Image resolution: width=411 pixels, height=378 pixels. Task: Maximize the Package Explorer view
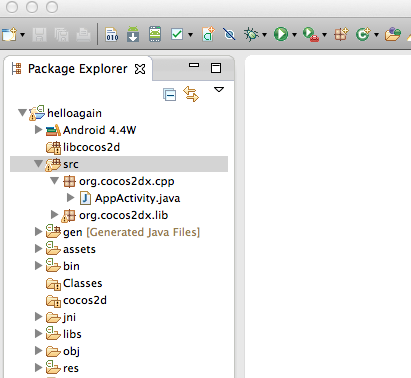click(216, 68)
